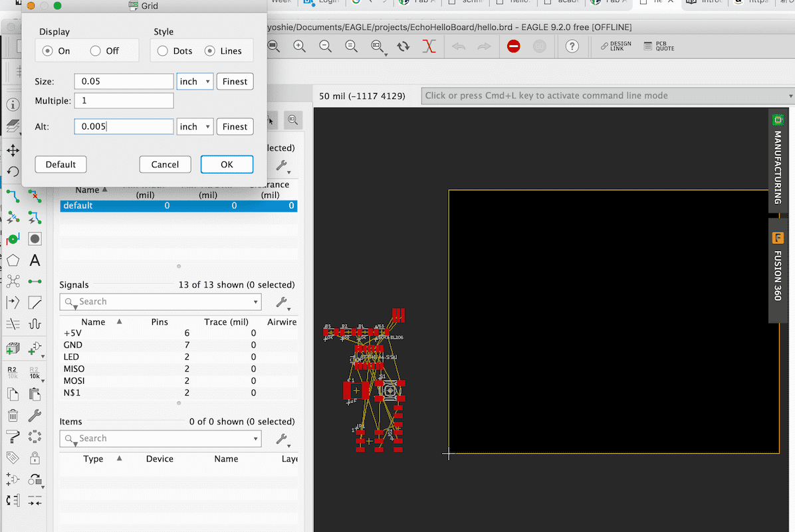Select the MOSI signal row
This screenshot has width=795, height=532.
(178, 381)
